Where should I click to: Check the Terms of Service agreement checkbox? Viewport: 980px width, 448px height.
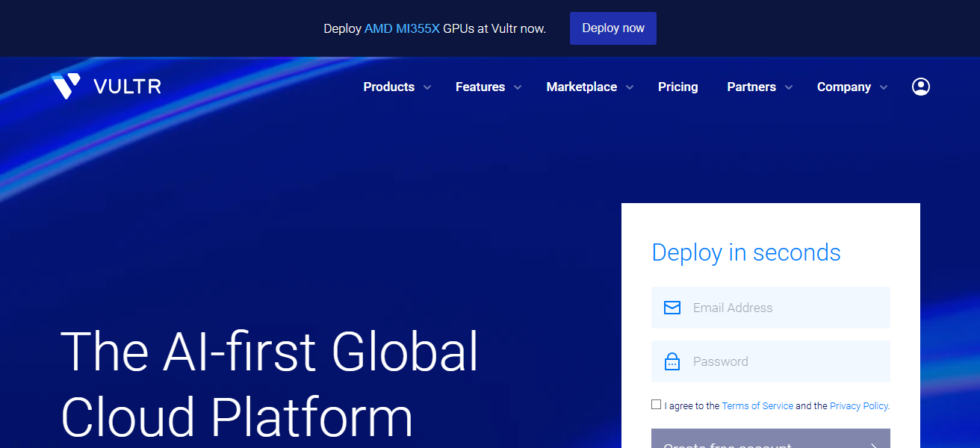pos(656,405)
